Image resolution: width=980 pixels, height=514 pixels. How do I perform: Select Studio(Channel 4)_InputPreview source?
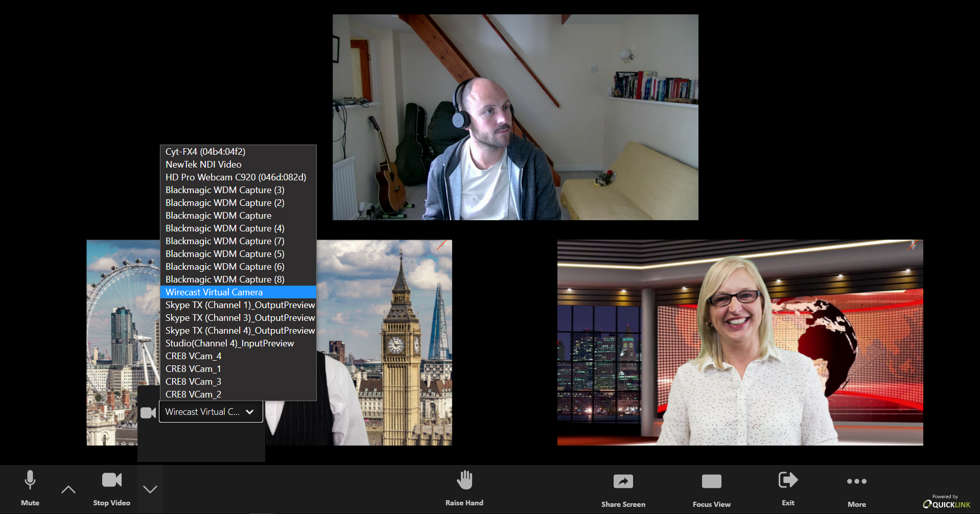238,343
